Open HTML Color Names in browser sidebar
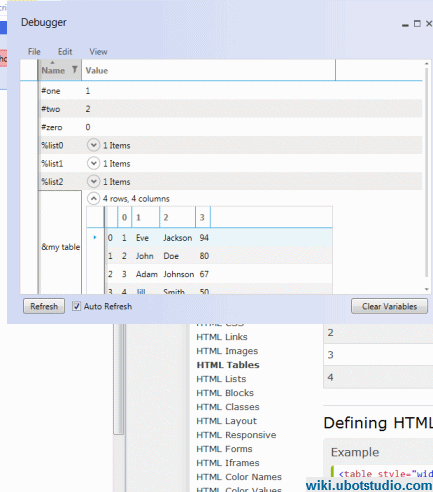433x492 pixels. 239,477
